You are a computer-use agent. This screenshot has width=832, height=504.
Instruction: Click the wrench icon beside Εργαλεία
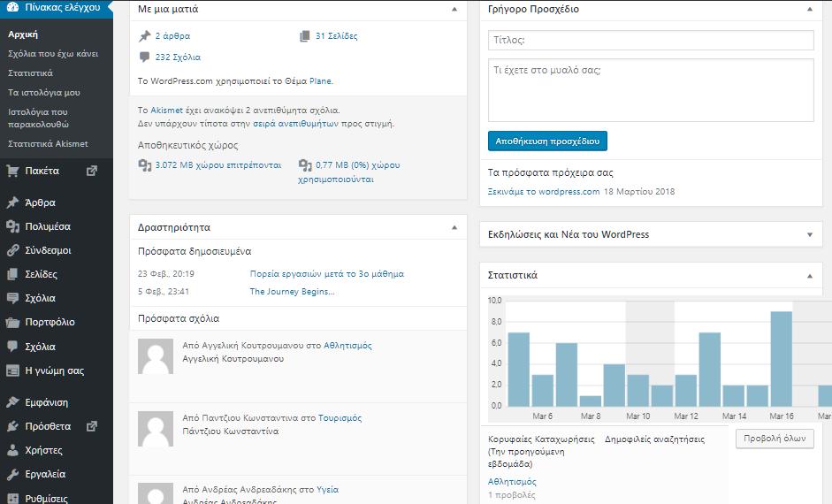pyautogui.click(x=12, y=474)
